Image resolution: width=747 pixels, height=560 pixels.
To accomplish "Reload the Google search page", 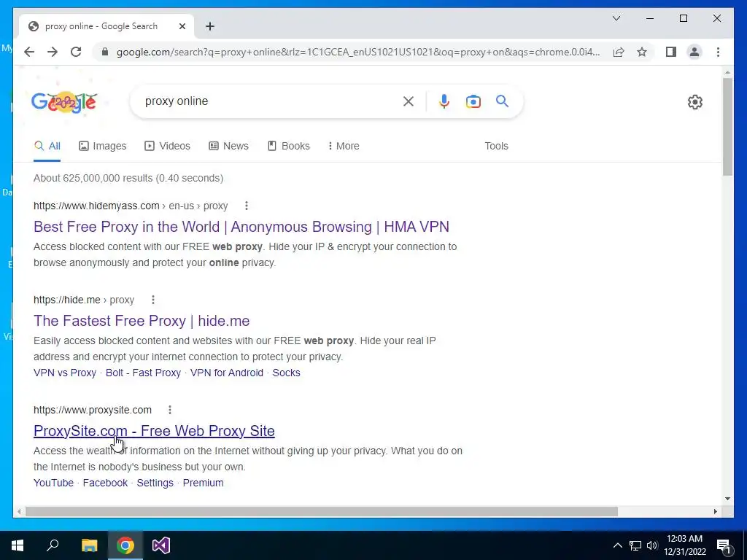I will tap(76, 52).
